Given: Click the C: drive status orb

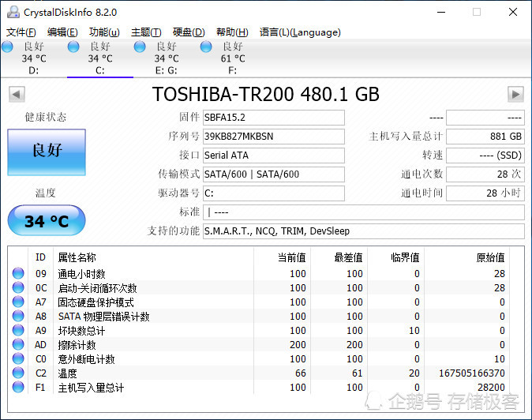Looking at the screenshot, I should click(x=73, y=47).
